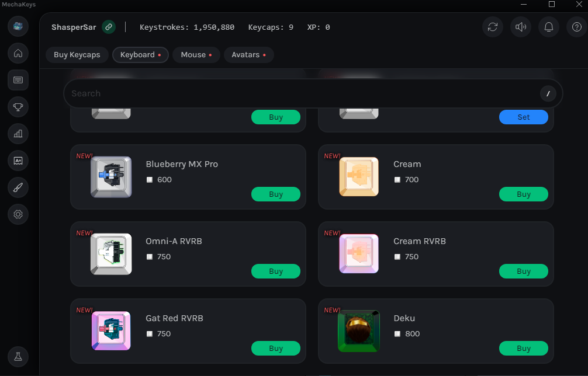588x376 pixels.
Task: Switch to the Avatars tab
Action: point(248,55)
